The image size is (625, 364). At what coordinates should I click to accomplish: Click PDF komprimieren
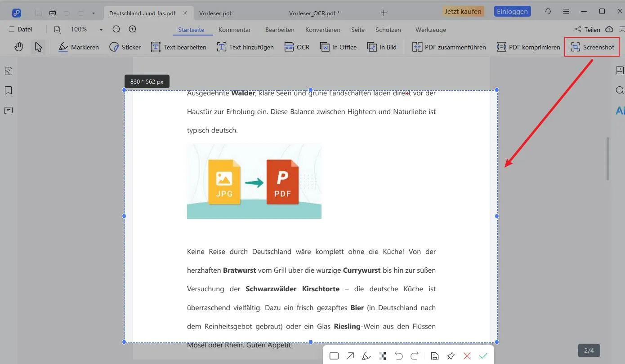(x=528, y=47)
